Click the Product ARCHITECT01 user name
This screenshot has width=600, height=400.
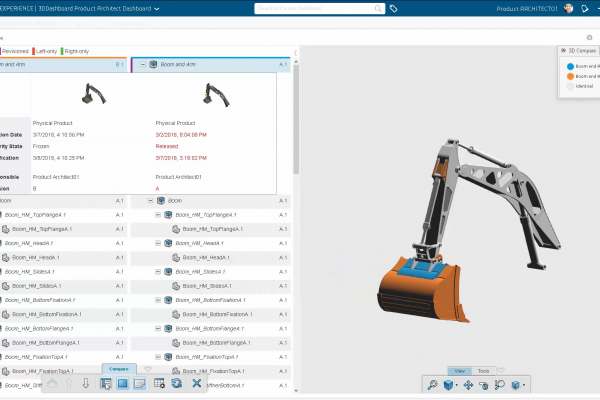coord(527,9)
